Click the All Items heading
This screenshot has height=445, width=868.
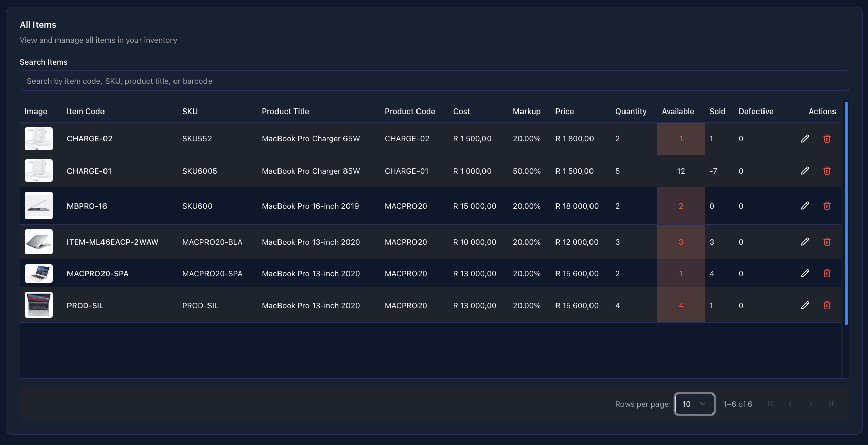point(38,25)
